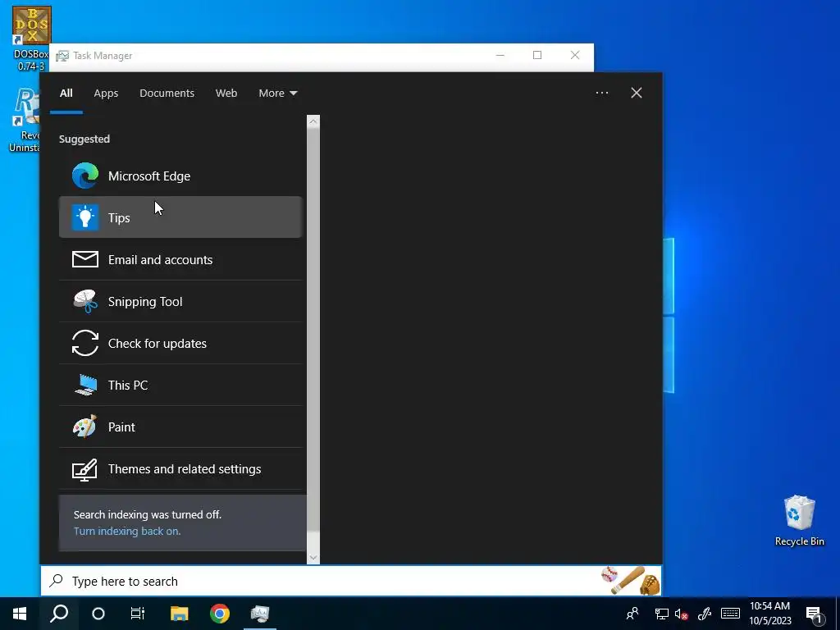840x630 pixels.
Task: Open Microsoft Edge from suggested list
Action: [x=180, y=176]
